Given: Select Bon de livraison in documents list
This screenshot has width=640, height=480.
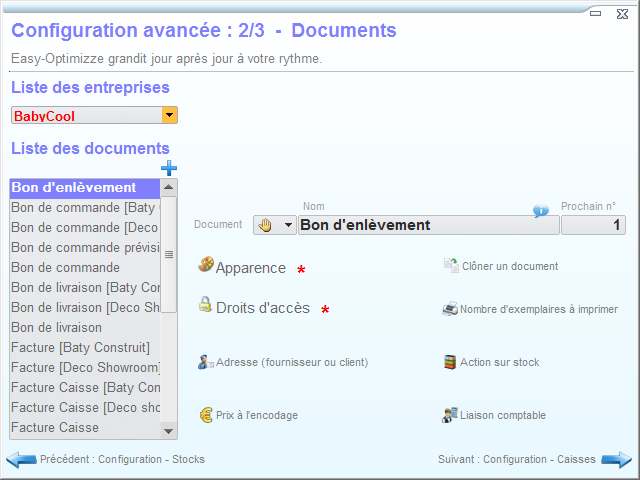Looking at the screenshot, I should tap(56, 327).
